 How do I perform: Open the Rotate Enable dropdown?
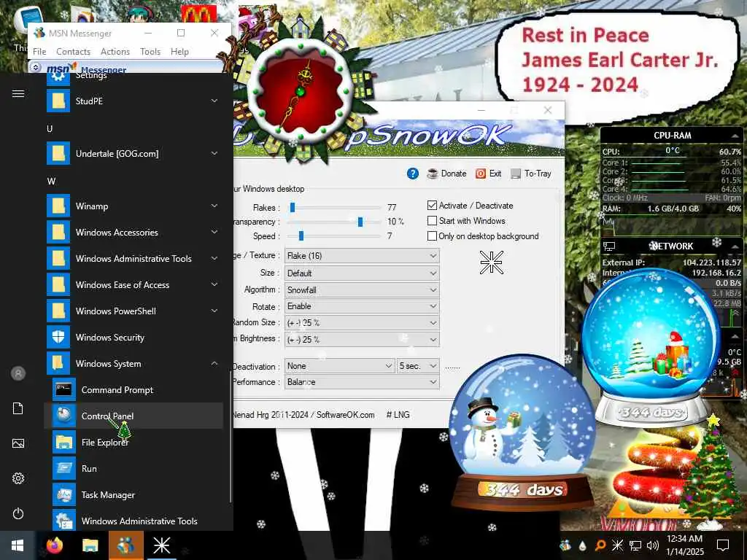coord(362,306)
